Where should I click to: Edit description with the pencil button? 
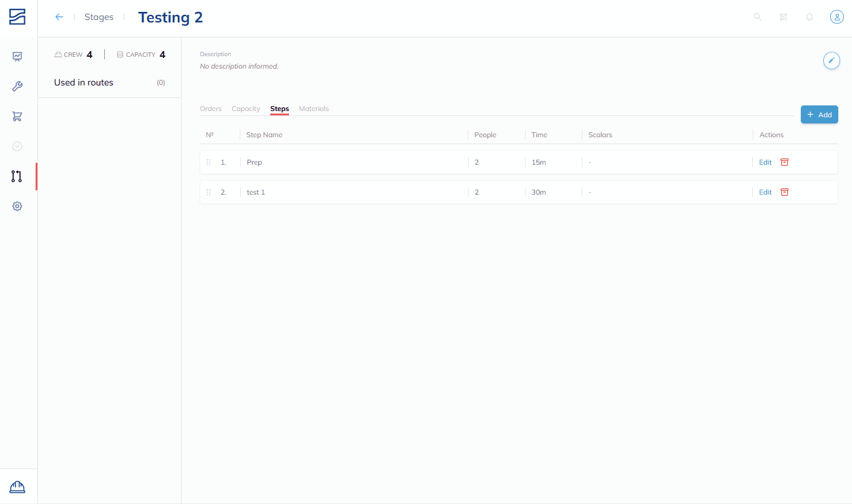point(831,61)
